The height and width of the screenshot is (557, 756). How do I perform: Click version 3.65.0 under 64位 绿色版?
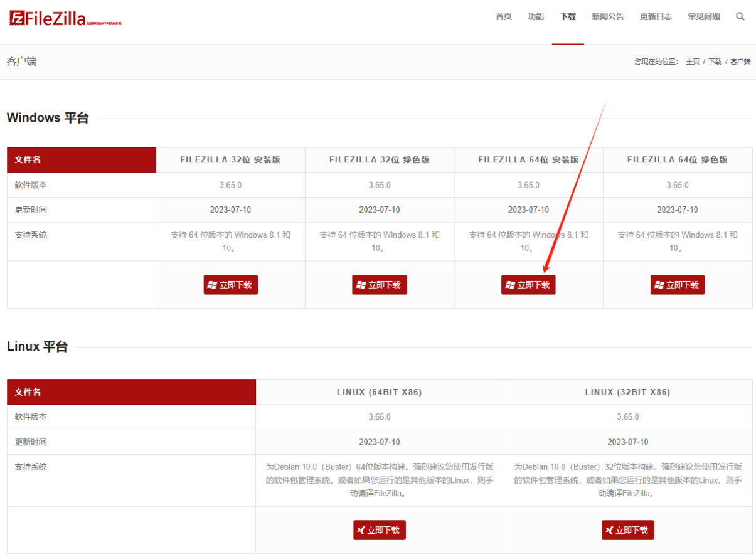pyautogui.click(x=678, y=185)
